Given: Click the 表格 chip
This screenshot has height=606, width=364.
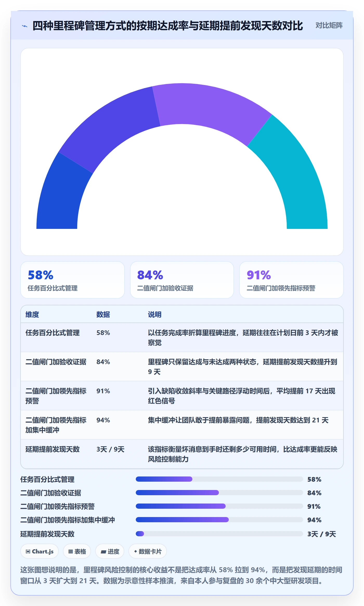Looking at the screenshot, I should tap(77, 551).
